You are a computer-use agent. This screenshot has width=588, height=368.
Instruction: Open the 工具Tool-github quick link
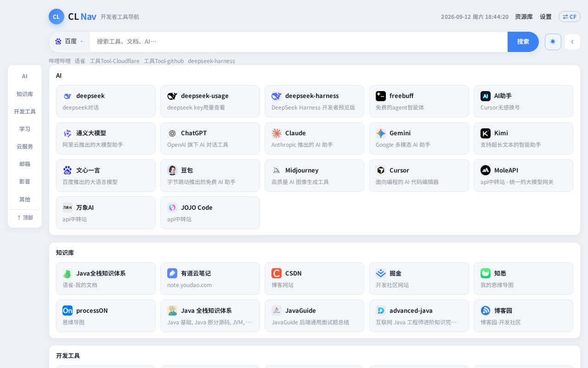(164, 61)
